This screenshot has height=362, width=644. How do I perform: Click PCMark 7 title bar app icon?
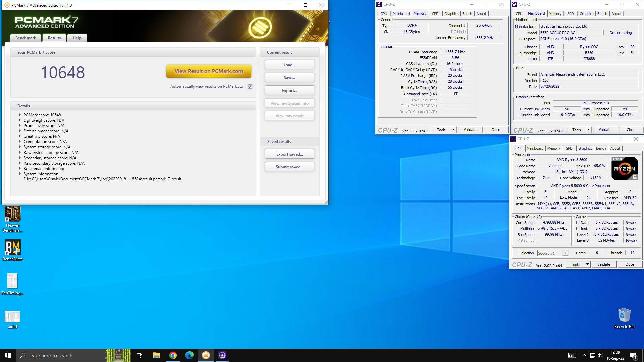[x=7, y=5]
